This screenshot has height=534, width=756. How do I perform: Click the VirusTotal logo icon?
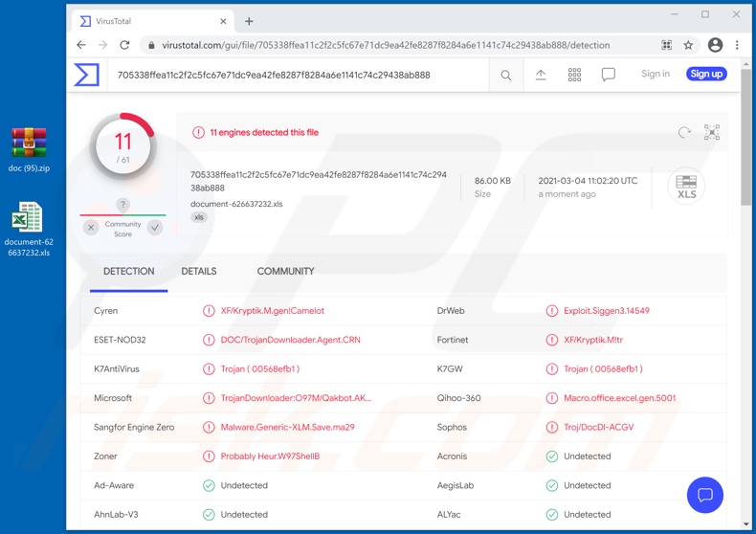(87, 75)
